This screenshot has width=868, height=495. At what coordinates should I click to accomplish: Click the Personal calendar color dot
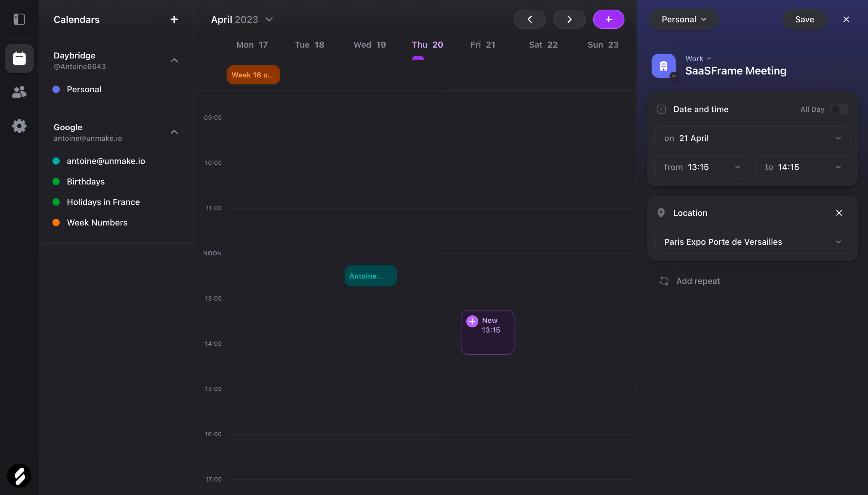[x=56, y=89]
